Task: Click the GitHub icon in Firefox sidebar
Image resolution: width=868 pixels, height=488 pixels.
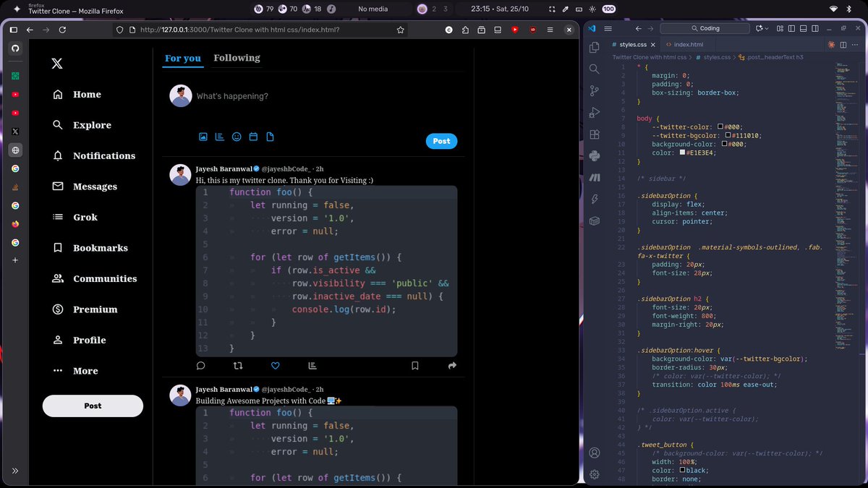Action: coord(15,48)
